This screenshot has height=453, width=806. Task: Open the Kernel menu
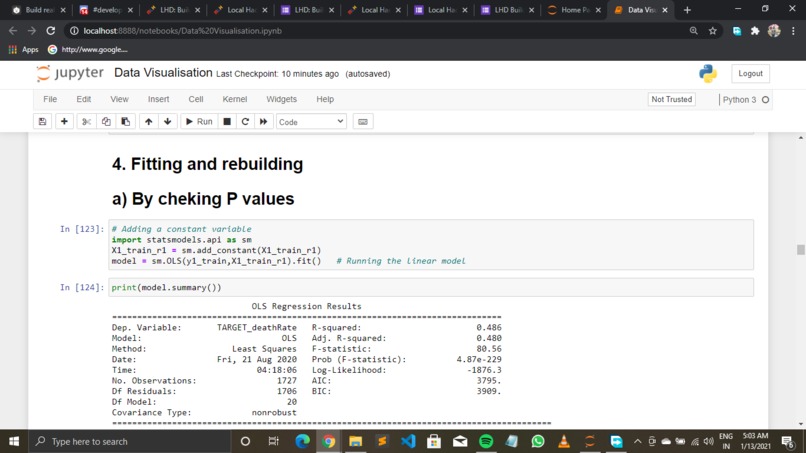tap(234, 99)
